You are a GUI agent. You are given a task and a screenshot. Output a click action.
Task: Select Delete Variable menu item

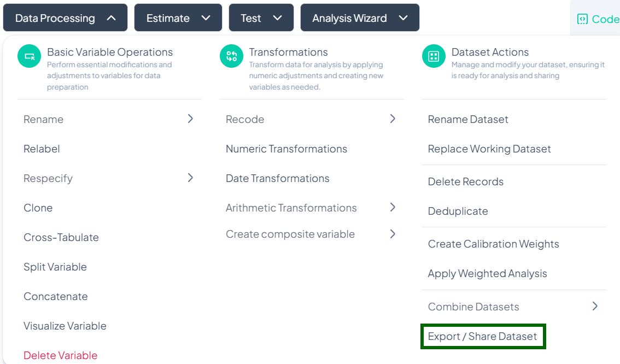coord(61,355)
